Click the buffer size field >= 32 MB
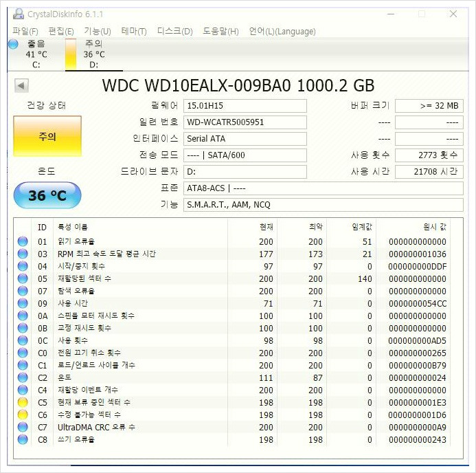Viewport: 476px width, 473px height. pos(429,106)
